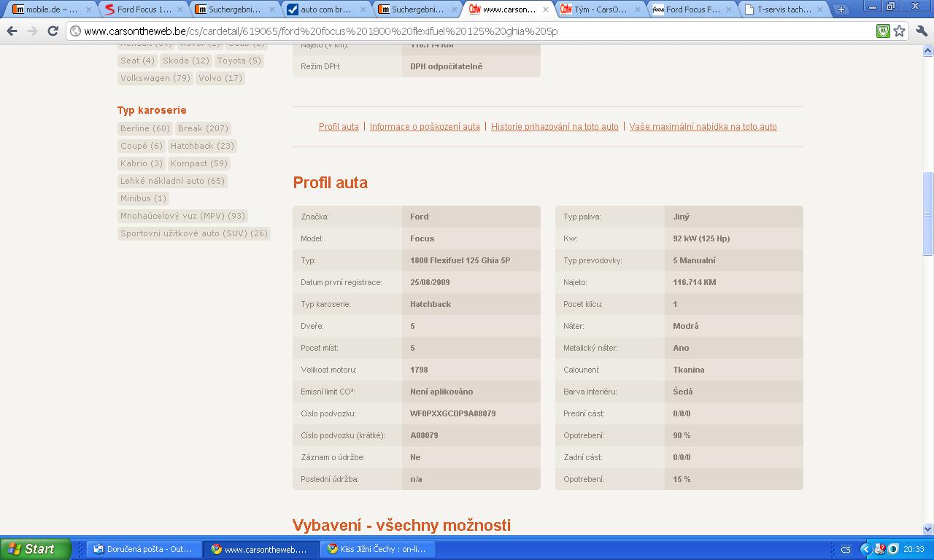Open 'Historie prihazování na toto auto' link

tap(555, 127)
